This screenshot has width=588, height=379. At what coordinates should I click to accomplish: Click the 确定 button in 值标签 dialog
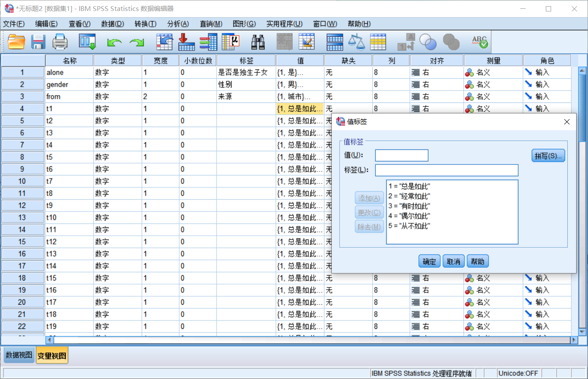point(429,262)
